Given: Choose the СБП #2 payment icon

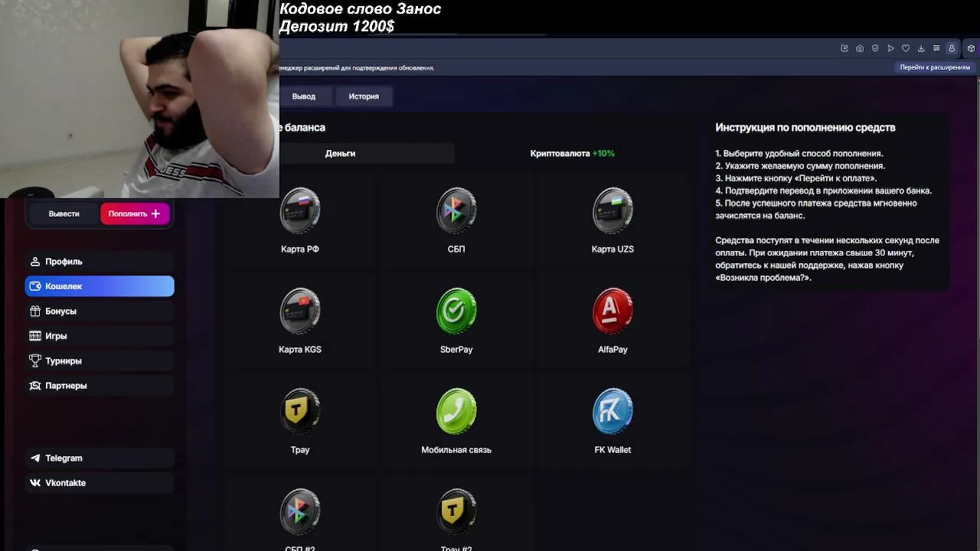Looking at the screenshot, I should point(300,511).
